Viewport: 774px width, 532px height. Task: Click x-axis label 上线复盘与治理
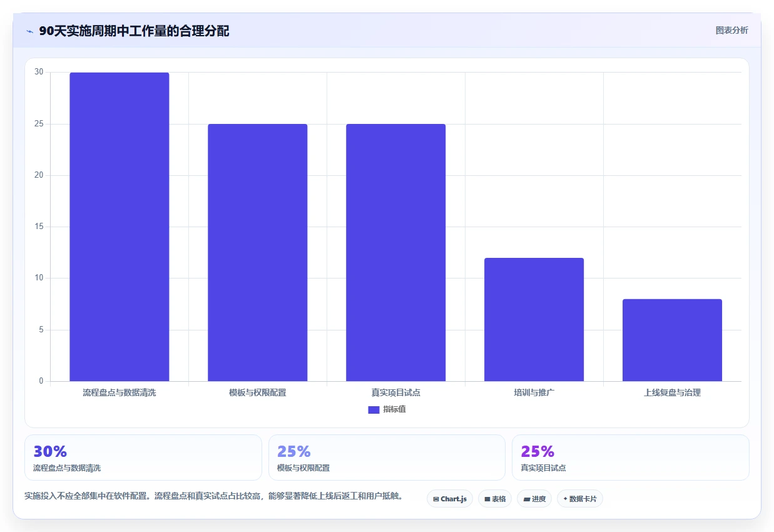[x=672, y=393]
